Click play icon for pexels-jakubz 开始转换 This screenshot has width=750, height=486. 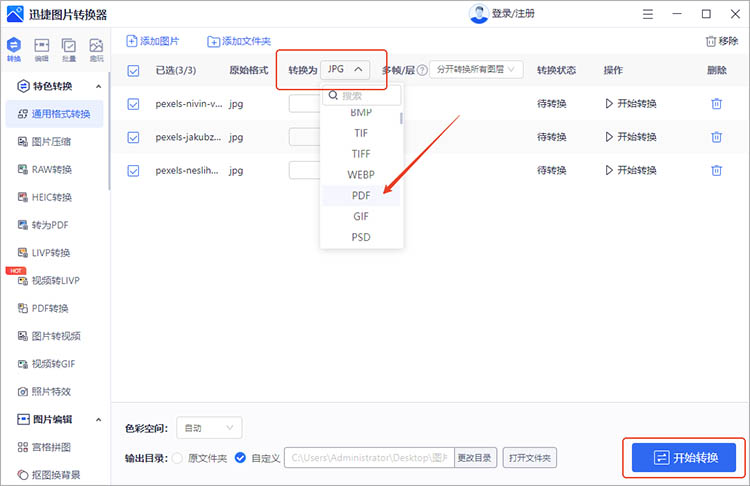click(609, 137)
